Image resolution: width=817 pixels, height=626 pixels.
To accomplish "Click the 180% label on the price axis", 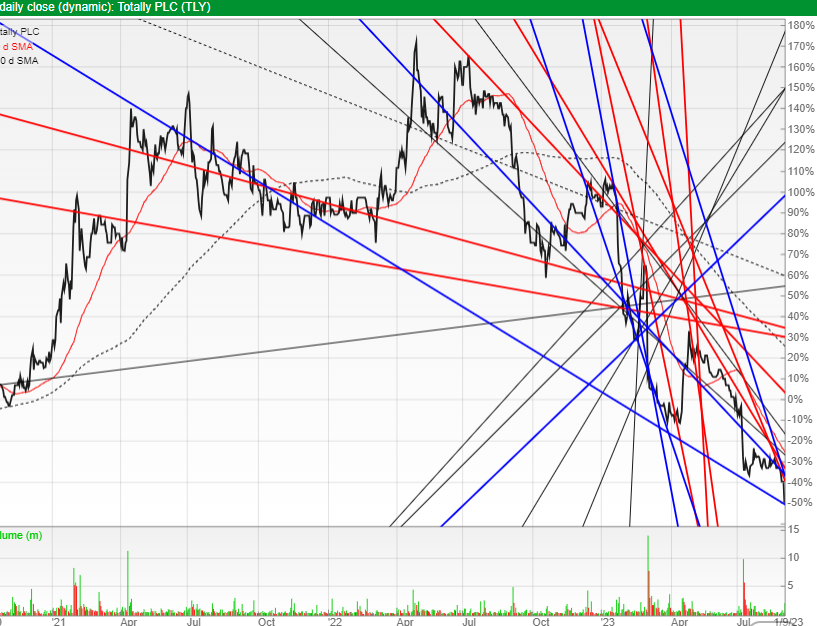I will pyautogui.click(x=801, y=26).
